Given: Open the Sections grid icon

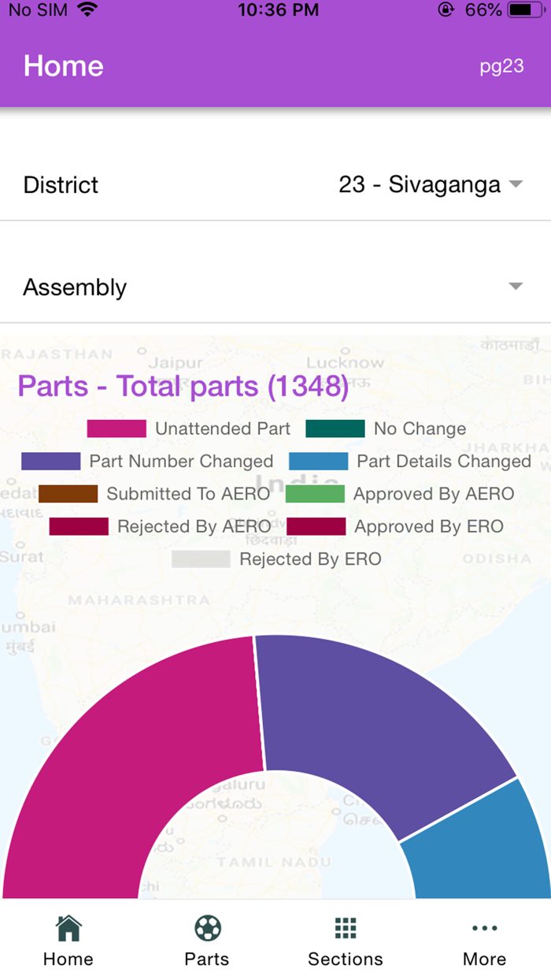Looking at the screenshot, I should [x=346, y=929].
